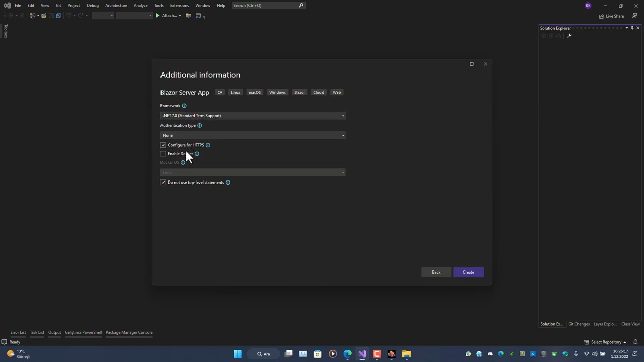644x362 pixels.
Task: Open the Debug menu
Action: (93, 5)
